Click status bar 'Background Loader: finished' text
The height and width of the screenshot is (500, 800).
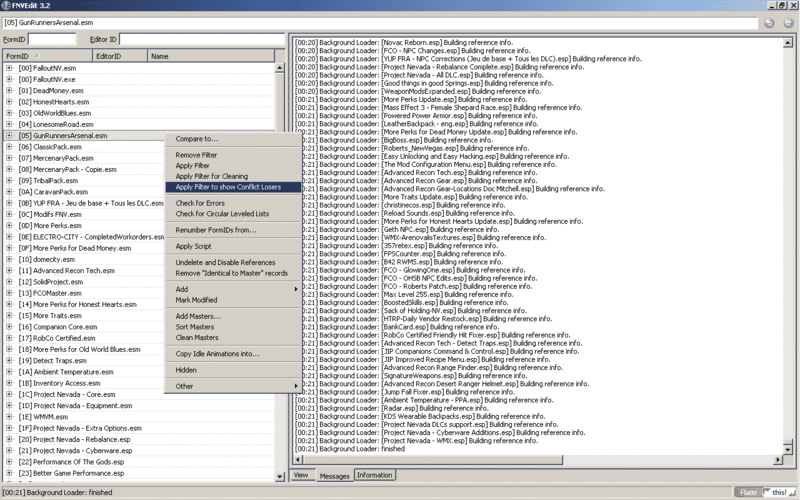pos(57,492)
